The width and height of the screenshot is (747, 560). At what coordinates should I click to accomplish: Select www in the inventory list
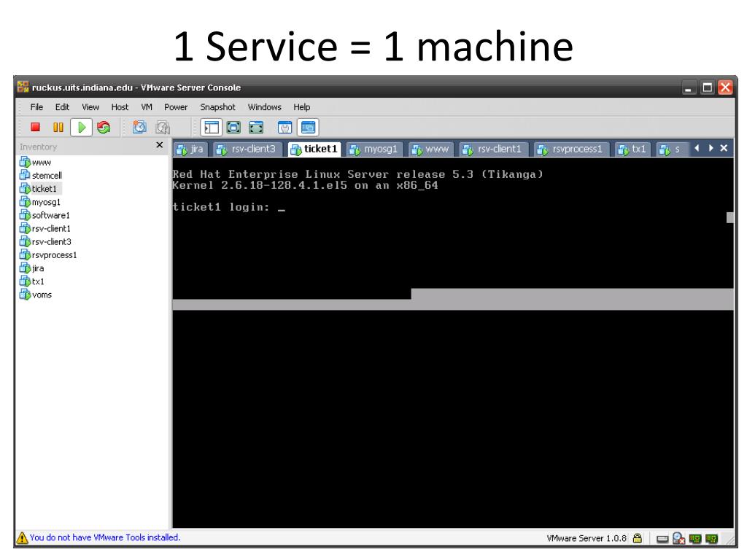(x=35, y=163)
